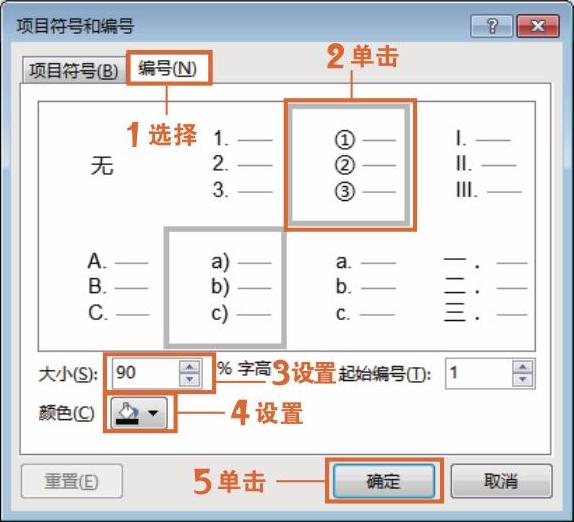Choose the 1. 2. 3. numbering style
Image resolution: width=574 pixels, height=522 pixels.
(224, 165)
